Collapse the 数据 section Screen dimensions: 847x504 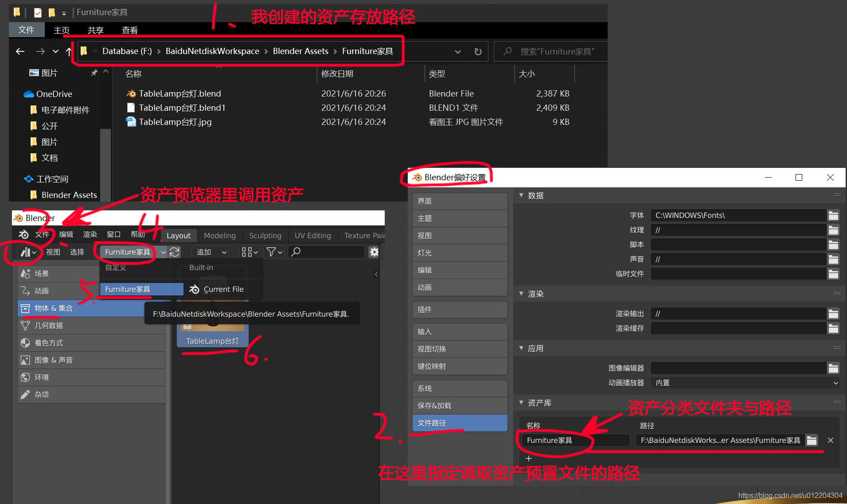point(521,195)
